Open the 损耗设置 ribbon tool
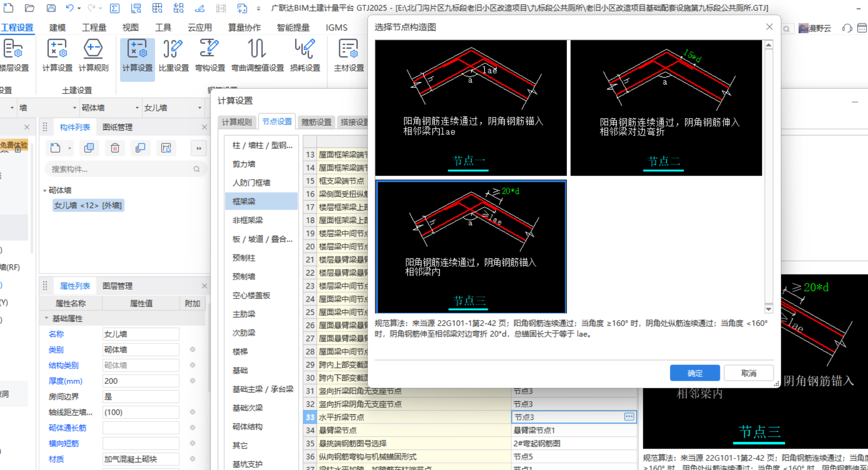 pos(305,55)
